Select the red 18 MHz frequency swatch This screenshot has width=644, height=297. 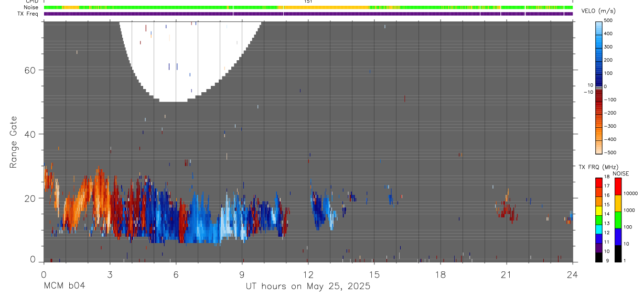tap(598, 182)
